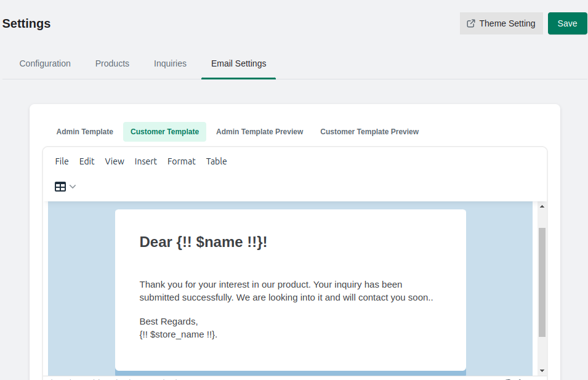Open the editor Edit menu
The image size is (588, 380).
87,161
